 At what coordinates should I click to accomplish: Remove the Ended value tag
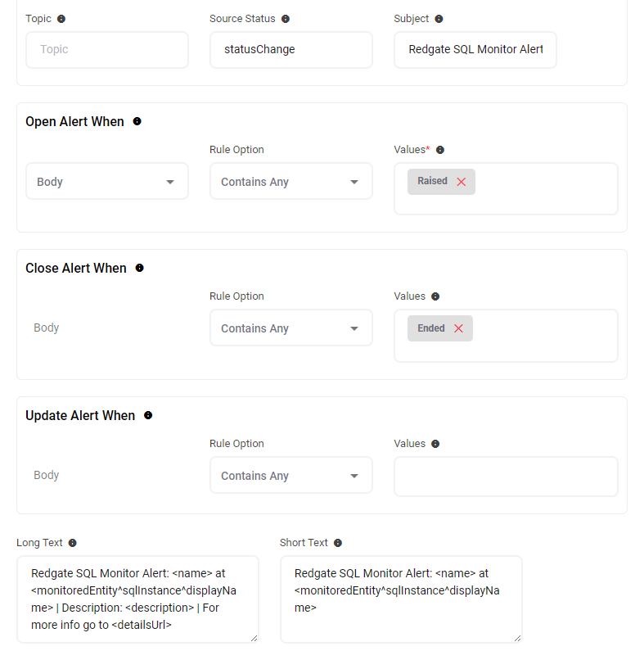click(458, 328)
